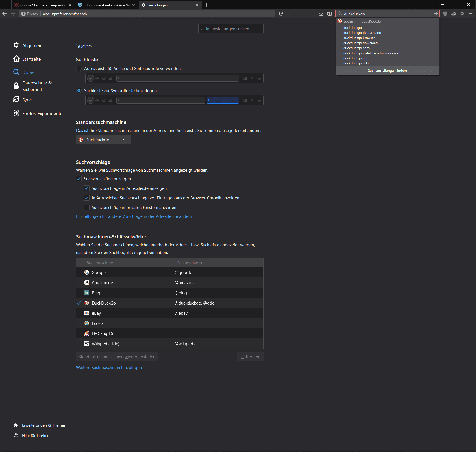Select the LEO Eng-Deu search engine row
Viewport: 476px width, 452px height.
[170, 333]
